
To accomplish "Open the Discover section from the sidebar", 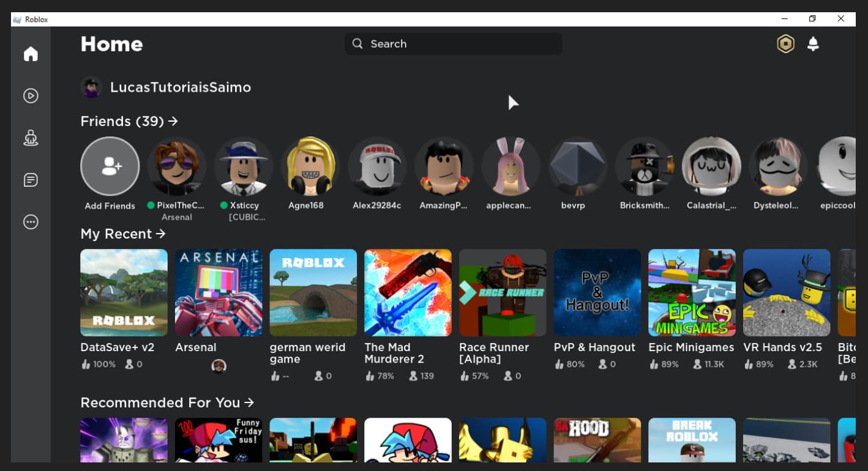I will [x=31, y=96].
